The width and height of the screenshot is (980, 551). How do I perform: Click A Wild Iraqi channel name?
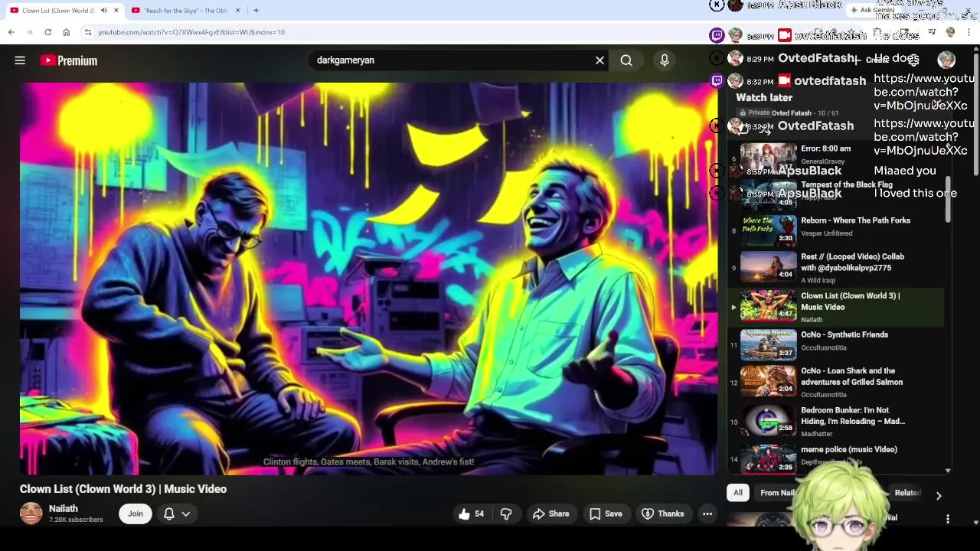coord(819,281)
